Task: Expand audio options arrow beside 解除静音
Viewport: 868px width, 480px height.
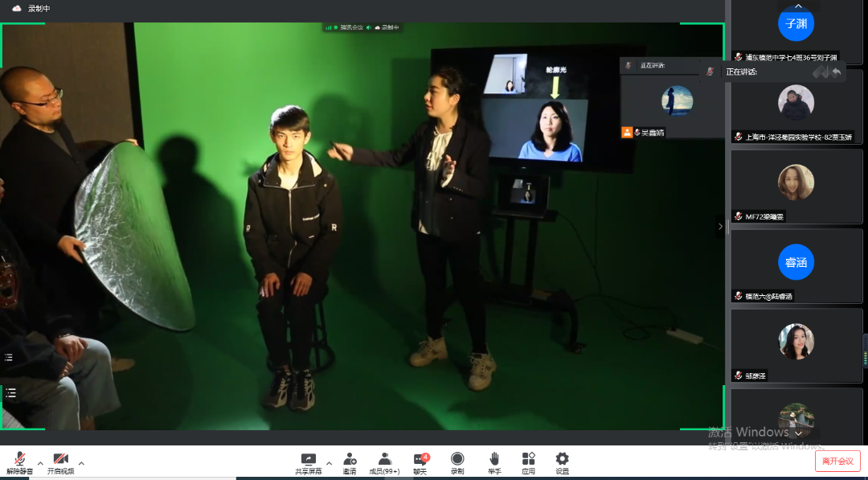Action: point(40,463)
